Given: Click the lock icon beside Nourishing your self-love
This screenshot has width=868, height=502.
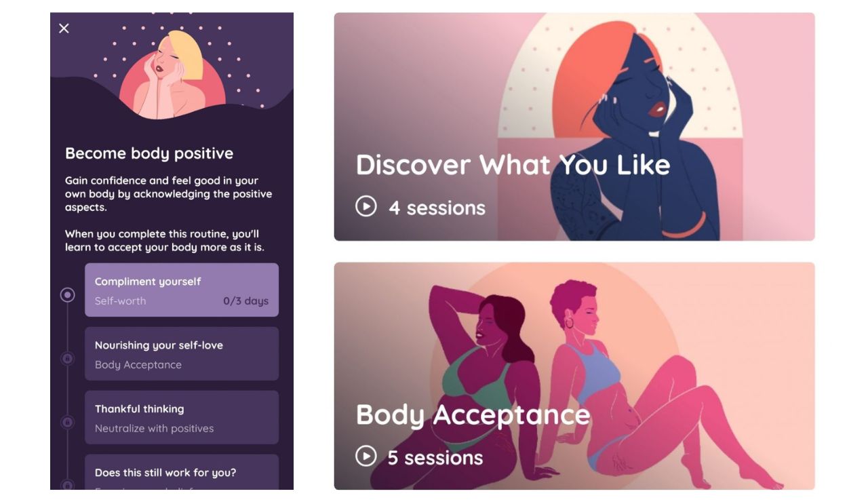Looking at the screenshot, I should tap(67, 358).
